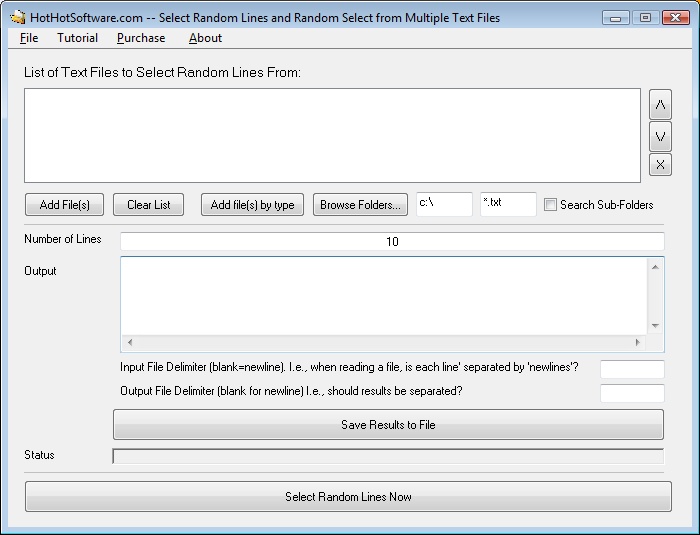Click the Clear List button
The image size is (700, 535).
point(149,205)
